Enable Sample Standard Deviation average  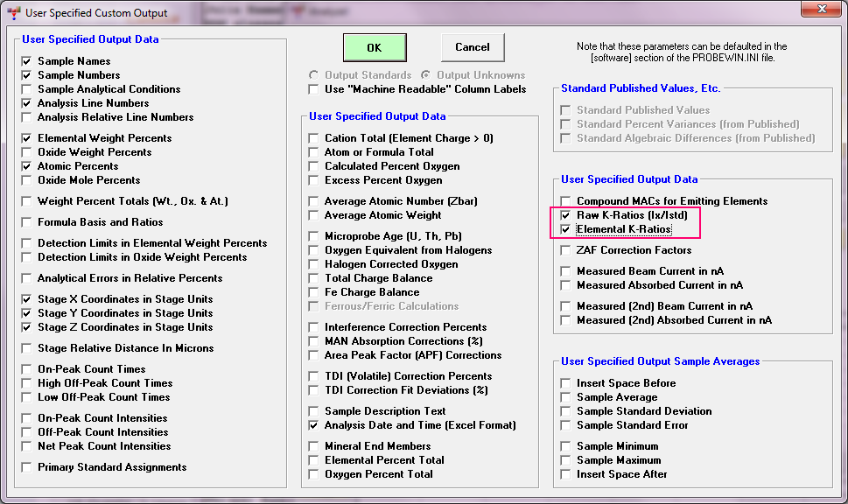(x=566, y=411)
